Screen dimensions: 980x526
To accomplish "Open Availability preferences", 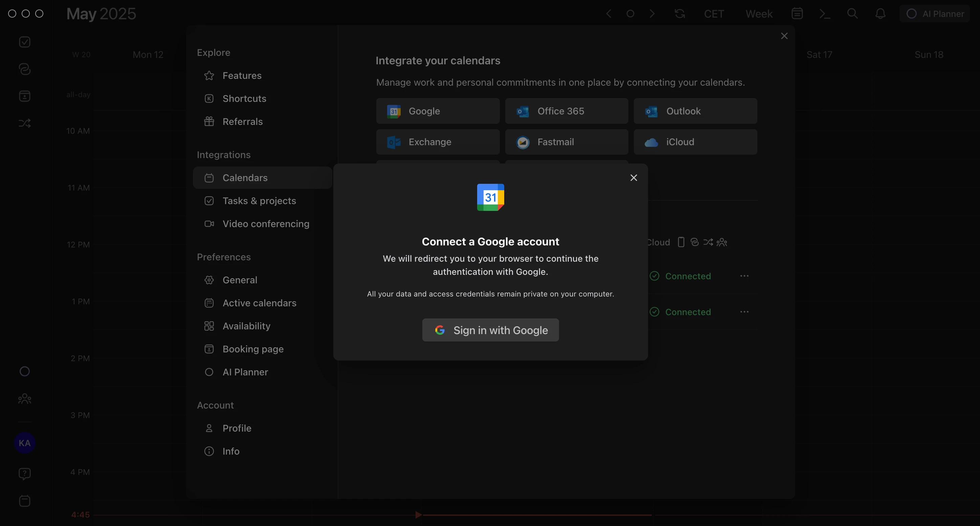I will click(x=263, y=326).
